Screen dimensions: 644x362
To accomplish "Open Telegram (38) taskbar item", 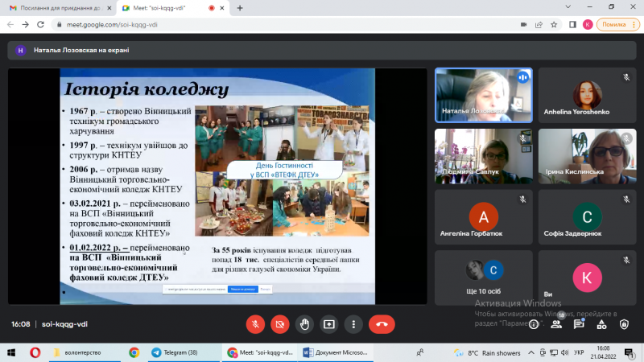I will click(184, 352).
